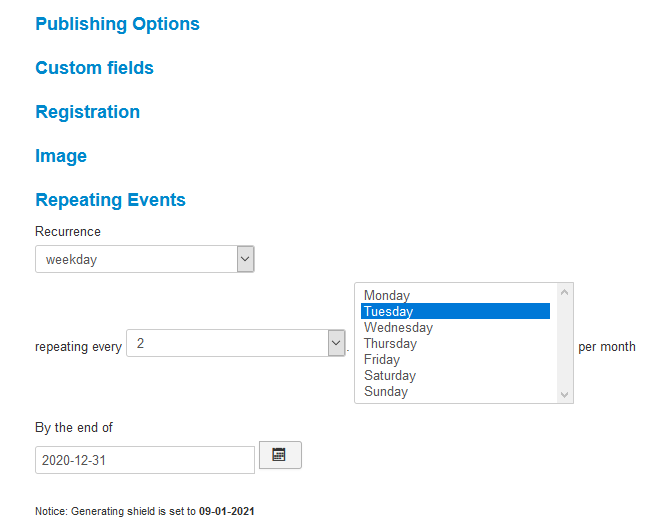Choose Wednesday from the weekday list
The height and width of the screenshot is (529, 670).
click(x=455, y=327)
